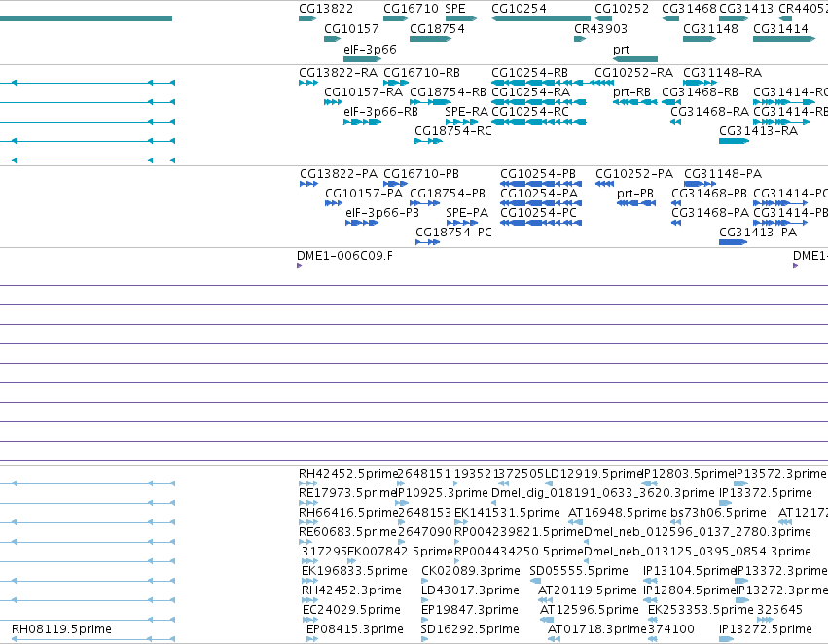This screenshot has height=644, width=828.
Task: Click protein eIF-3p66-PB
Action: [362, 223]
